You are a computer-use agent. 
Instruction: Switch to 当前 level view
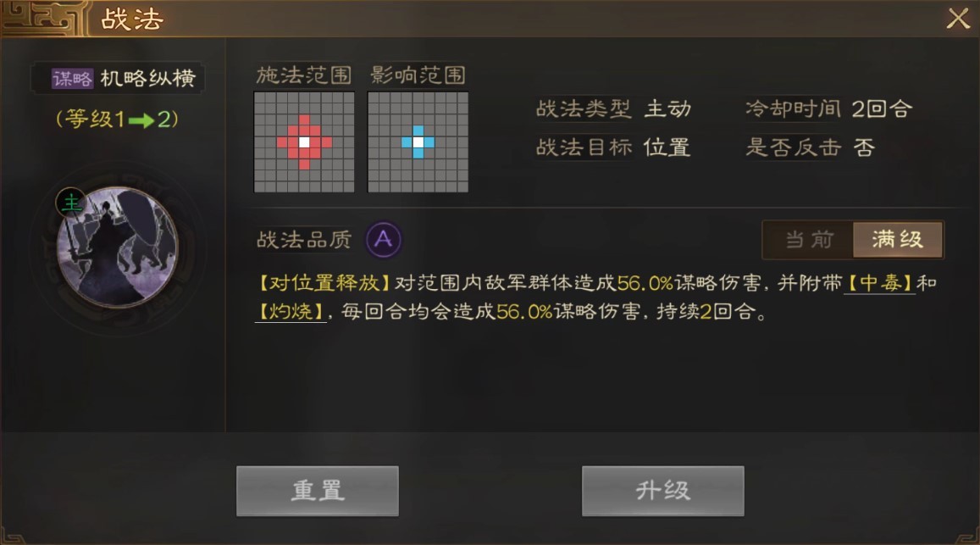point(809,239)
